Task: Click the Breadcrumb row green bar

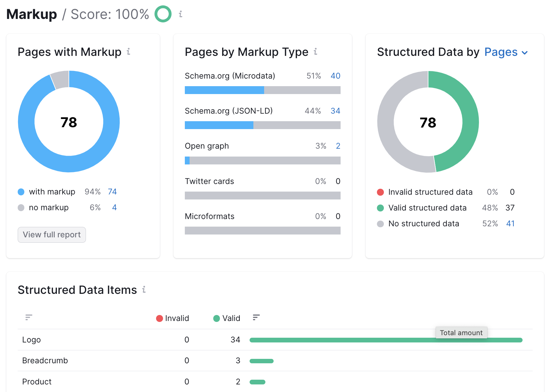Action: 262,361
